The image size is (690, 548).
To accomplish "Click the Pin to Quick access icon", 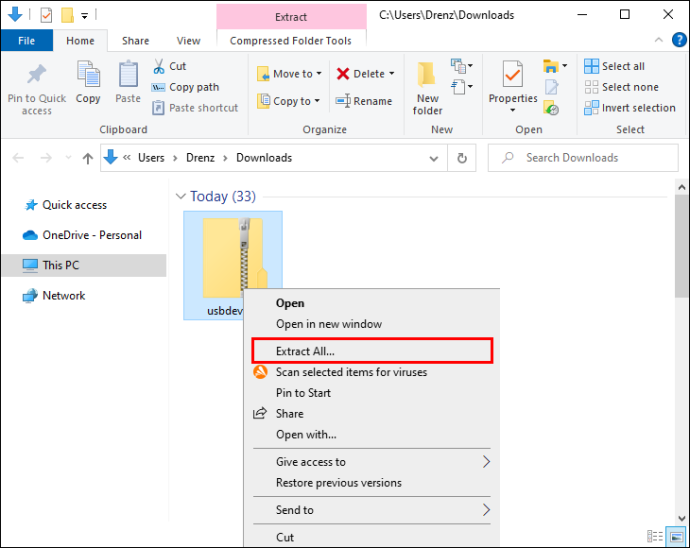I will pyautogui.click(x=37, y=74).
